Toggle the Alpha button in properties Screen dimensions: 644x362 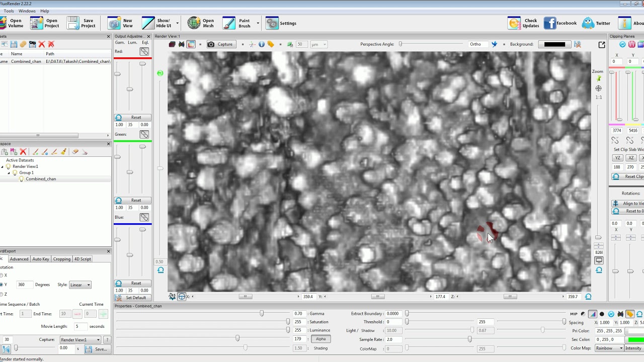pos(321,339)
